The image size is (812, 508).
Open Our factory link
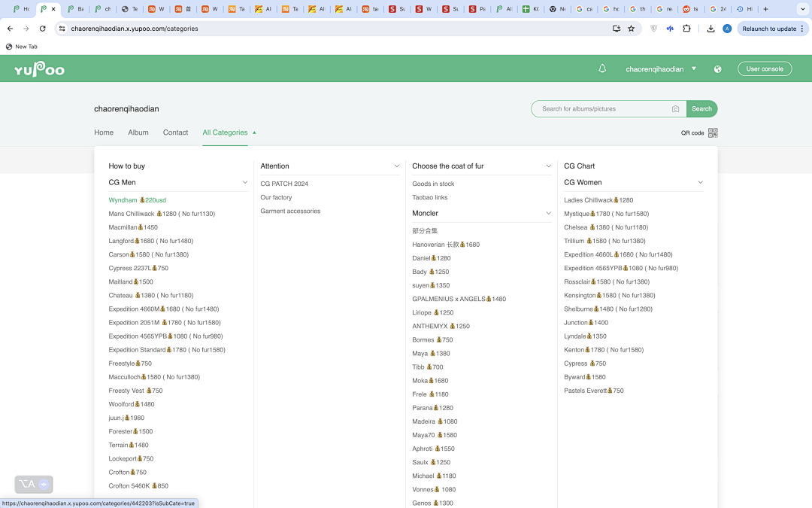276,197
